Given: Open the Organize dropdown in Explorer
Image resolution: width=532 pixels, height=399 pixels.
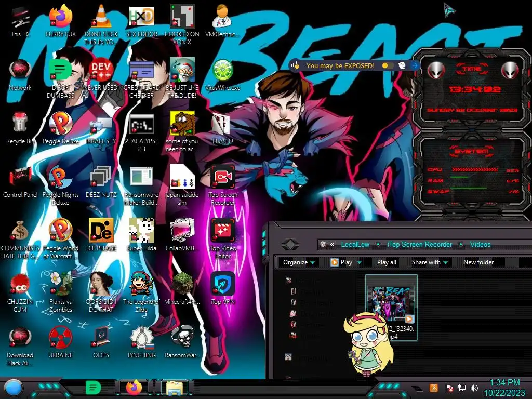Looking at the screenshot, I should (299, 262).
